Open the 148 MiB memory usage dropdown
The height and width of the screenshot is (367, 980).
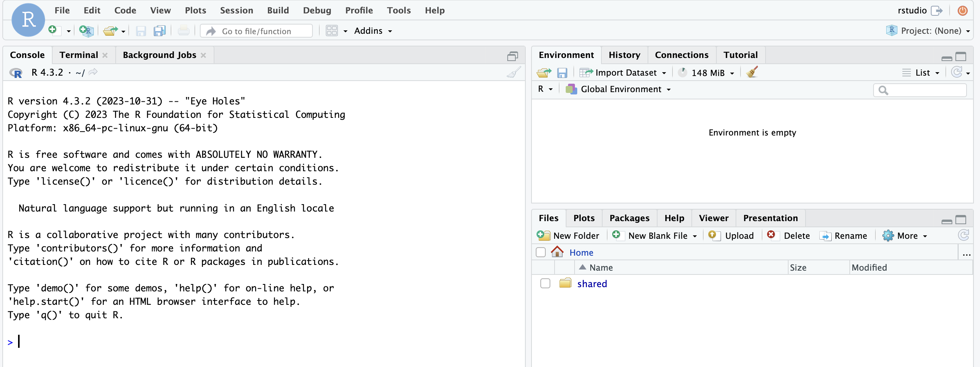tap(706, 73)
